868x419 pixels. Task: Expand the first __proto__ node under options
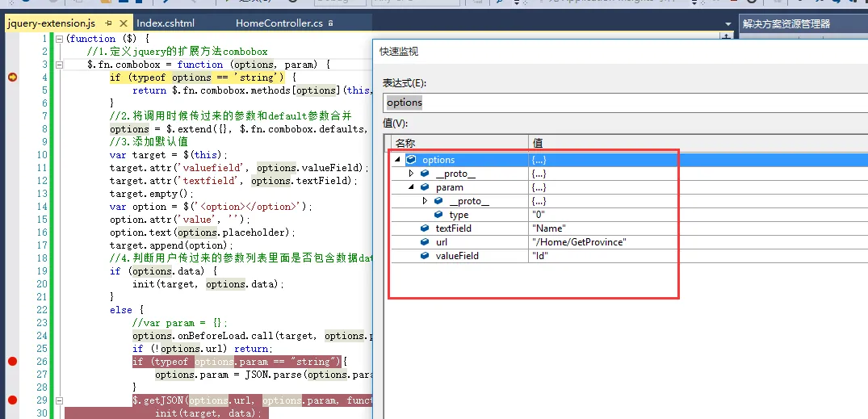pos(411,174)
